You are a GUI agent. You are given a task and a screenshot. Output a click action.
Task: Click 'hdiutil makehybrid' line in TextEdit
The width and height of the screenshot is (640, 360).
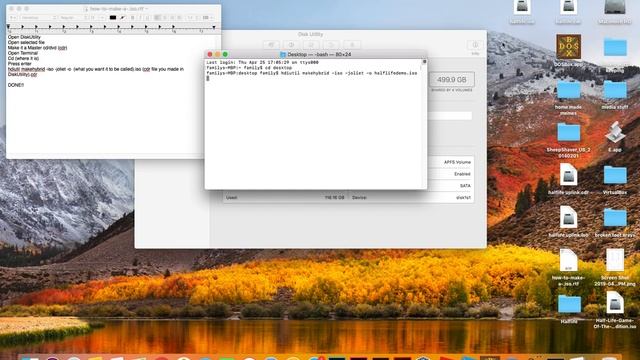click(x=96, y=69)
